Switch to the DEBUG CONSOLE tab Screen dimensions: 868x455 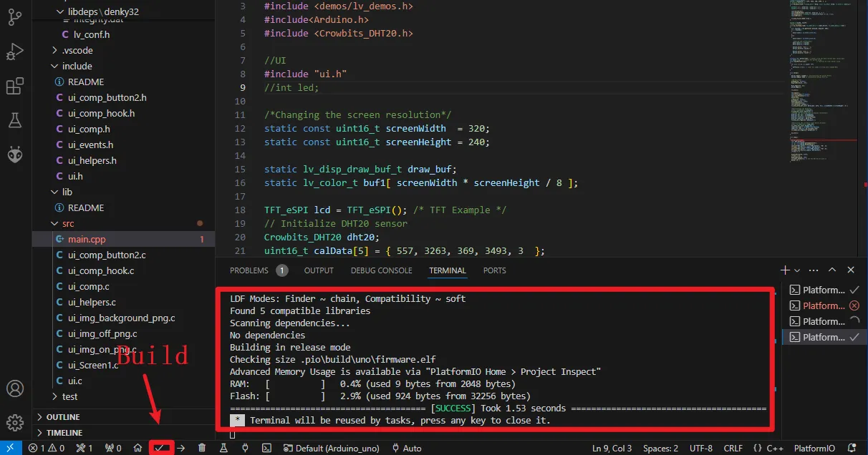point(381,270)
